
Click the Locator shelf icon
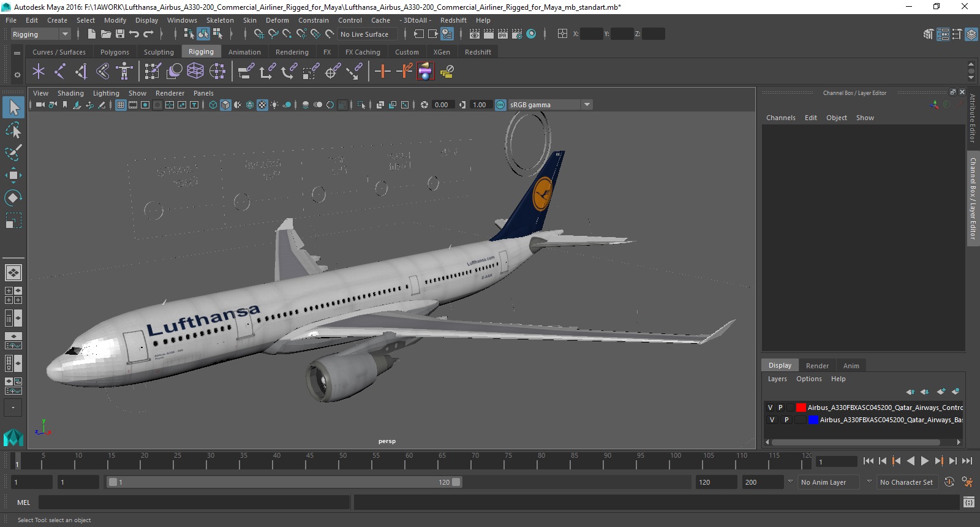tap(39, 72)
